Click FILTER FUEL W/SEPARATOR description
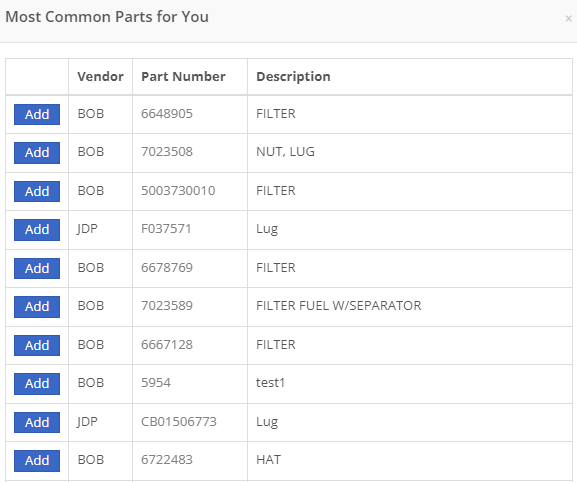This screenshot has height=482, width=577. pyautogui.click(x=339, y=306)
